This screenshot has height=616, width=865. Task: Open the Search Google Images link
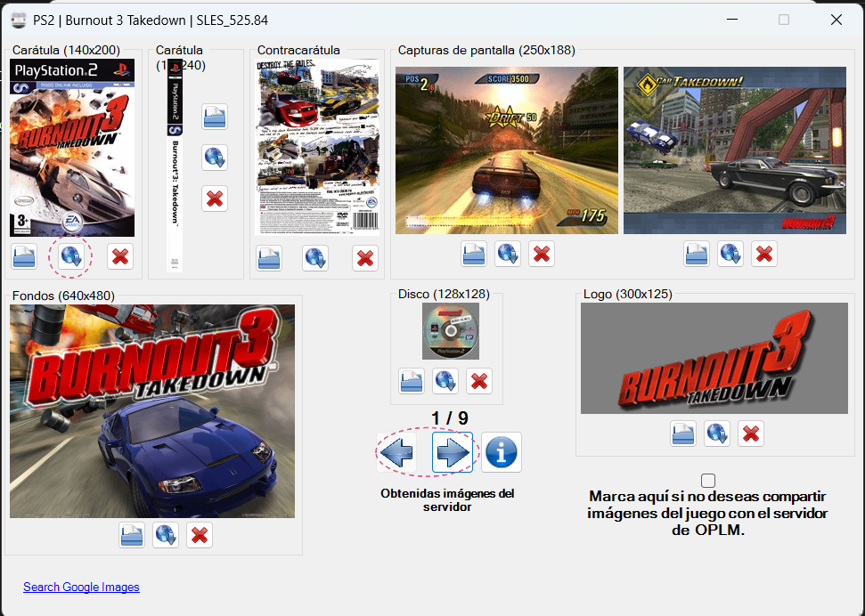click(81, 587)
